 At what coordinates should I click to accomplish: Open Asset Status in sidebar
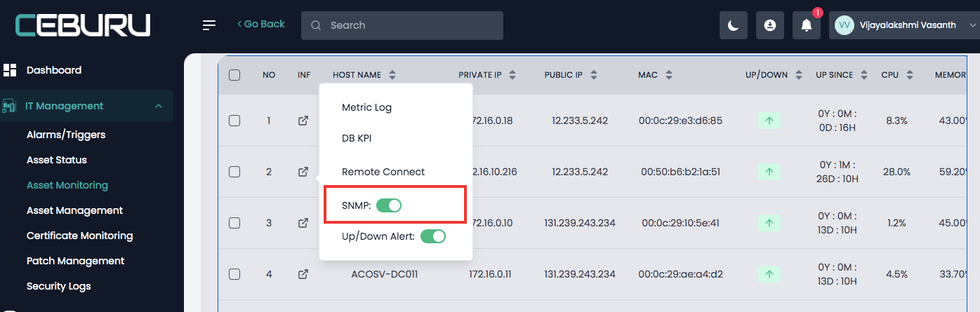(57, 160)
